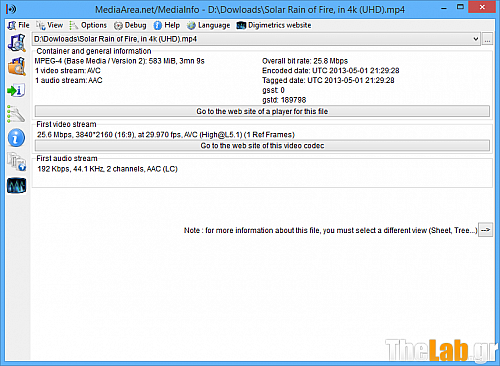The height and width of the screenshot is (366, 500).
Task: Click the '192 Kbps, 44.1 KHz, 2 channels' audio line
Action: click(107, 169)
